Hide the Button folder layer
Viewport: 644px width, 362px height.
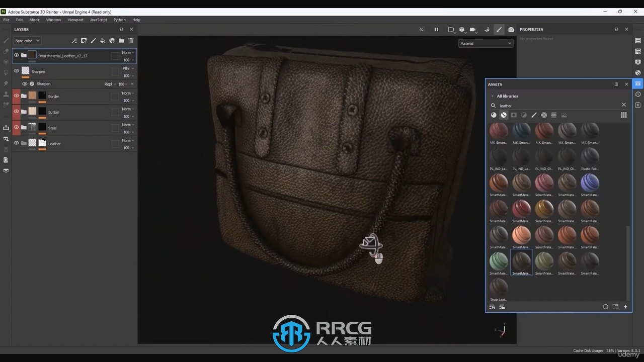coord(16,112)
